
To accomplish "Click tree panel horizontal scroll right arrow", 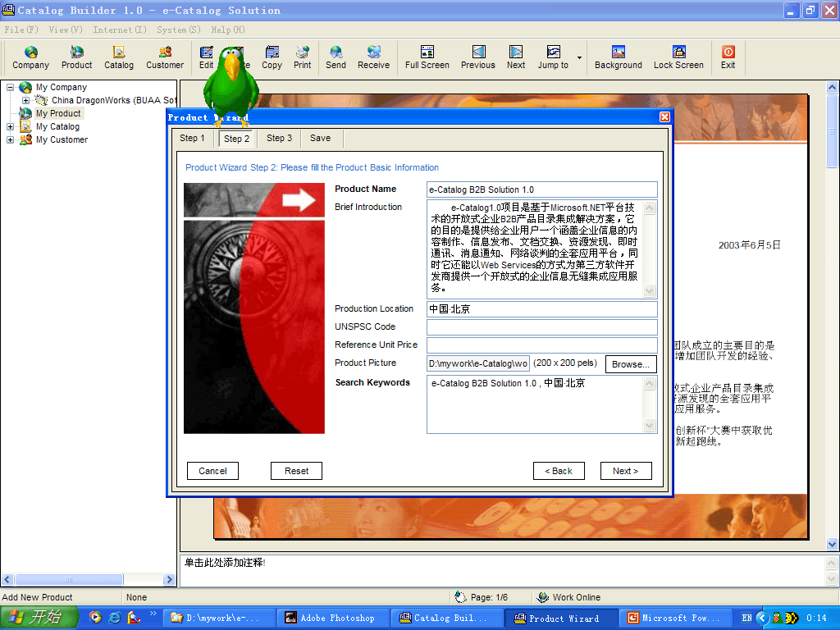I will (x=169, y=579).
